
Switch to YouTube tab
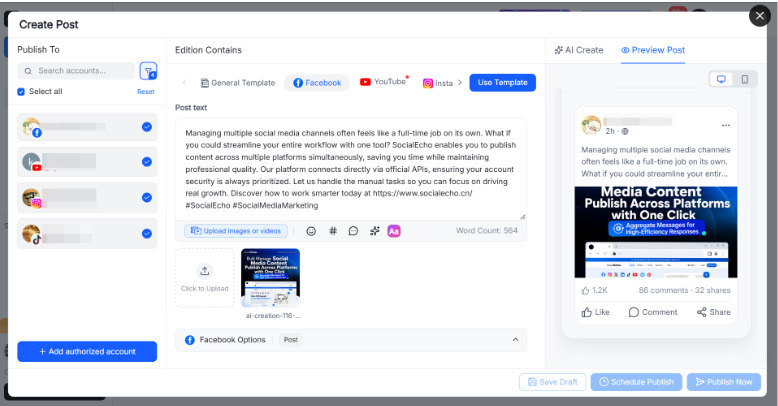[383, 82]
